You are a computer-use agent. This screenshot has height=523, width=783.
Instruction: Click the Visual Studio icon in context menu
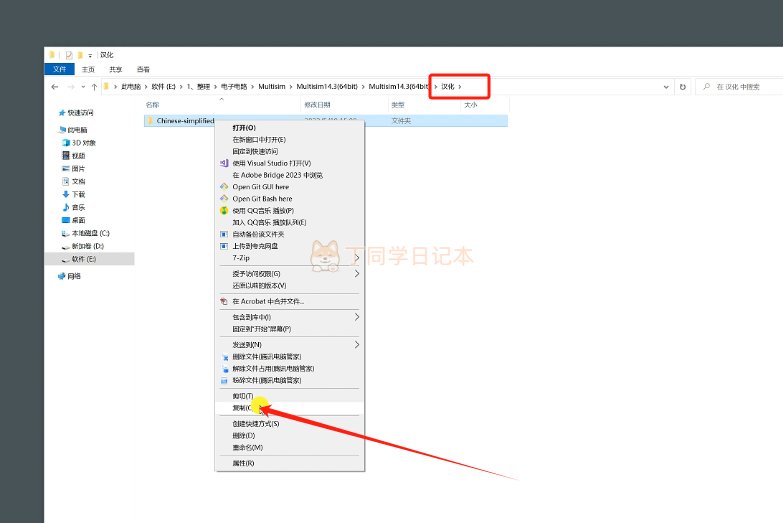[x=224, y=163]
